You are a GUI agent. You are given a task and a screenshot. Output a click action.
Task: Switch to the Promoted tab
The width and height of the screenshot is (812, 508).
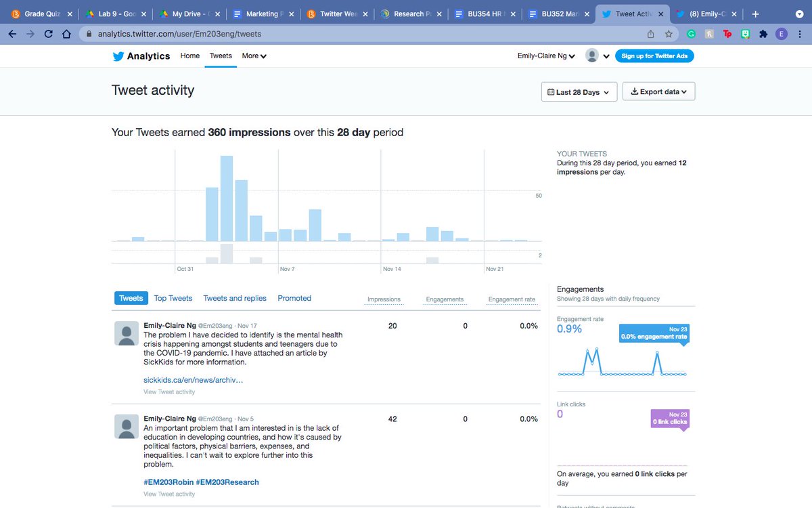point(294,298)
